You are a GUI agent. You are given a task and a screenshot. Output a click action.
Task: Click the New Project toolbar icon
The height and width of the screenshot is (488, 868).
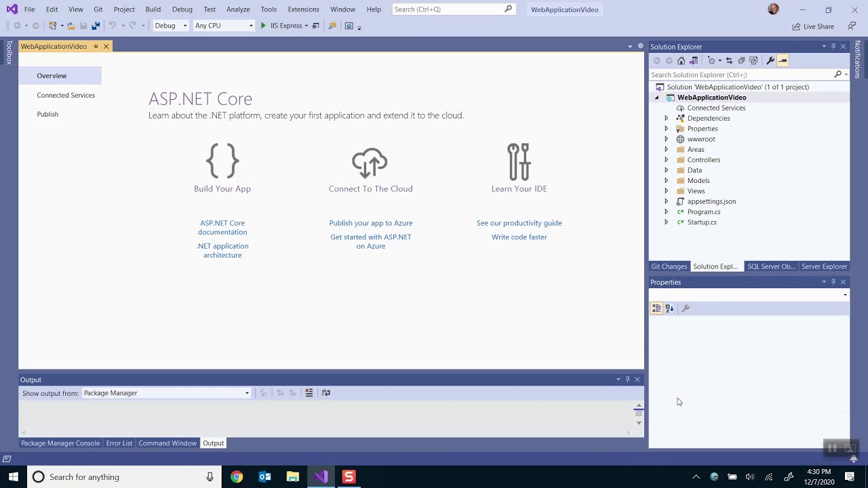pos(52,26)
